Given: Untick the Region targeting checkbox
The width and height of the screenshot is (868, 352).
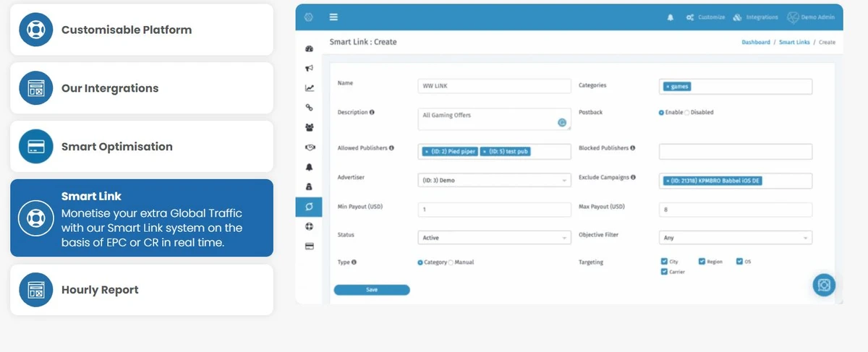Looking at the screenshot, I should click(x=702, y=262).
